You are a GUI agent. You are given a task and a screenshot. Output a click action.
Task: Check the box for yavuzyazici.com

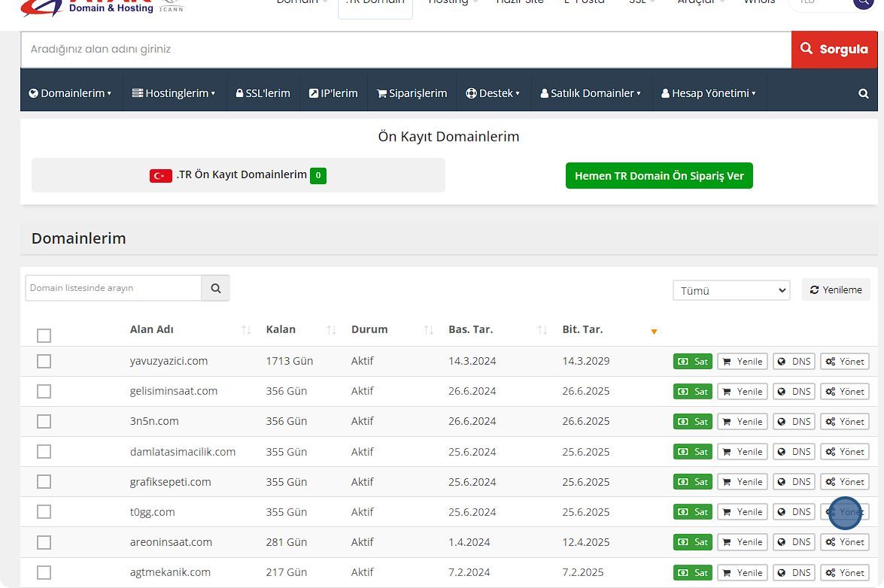pyautogui.click(x=44, y=362)
